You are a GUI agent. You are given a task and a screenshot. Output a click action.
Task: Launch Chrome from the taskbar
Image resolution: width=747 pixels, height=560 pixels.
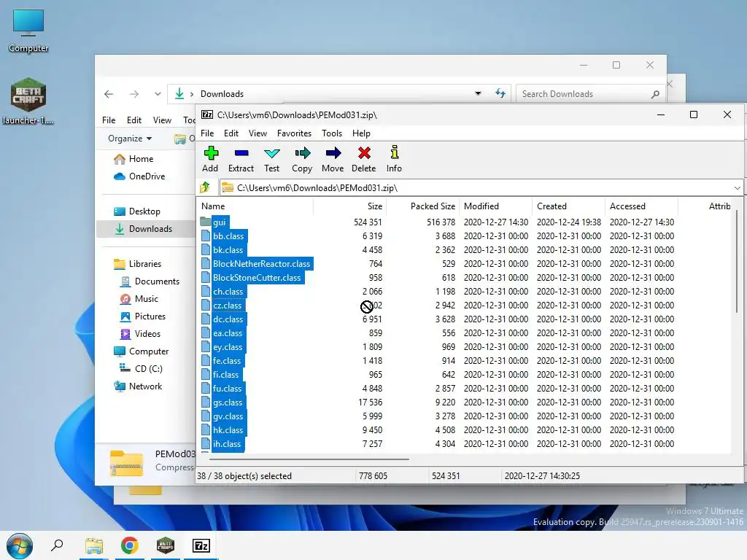[130, 545]
